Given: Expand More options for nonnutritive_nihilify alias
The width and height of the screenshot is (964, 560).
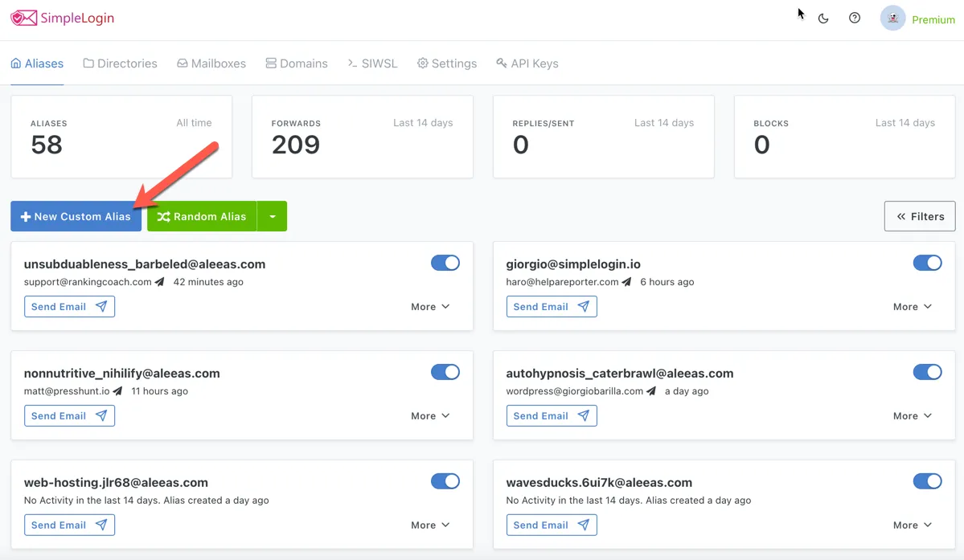Looking at the screenshot, I should click(430, 415).
